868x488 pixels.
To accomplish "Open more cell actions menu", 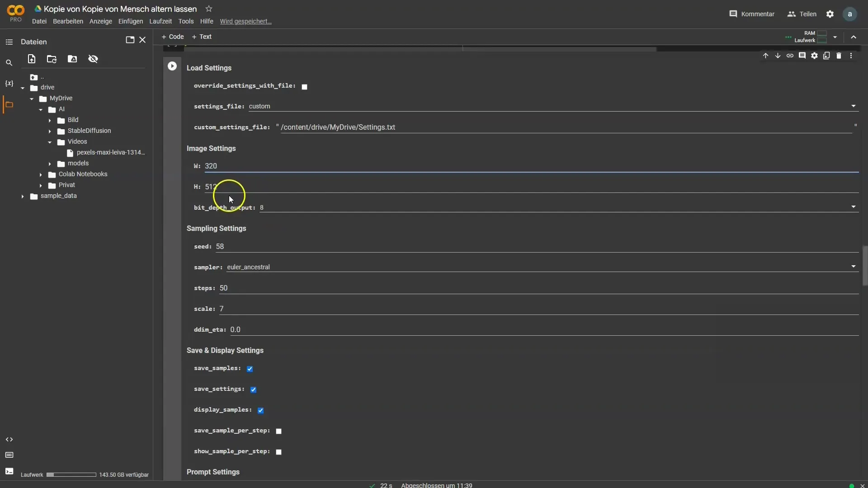I will coord(851,56).
